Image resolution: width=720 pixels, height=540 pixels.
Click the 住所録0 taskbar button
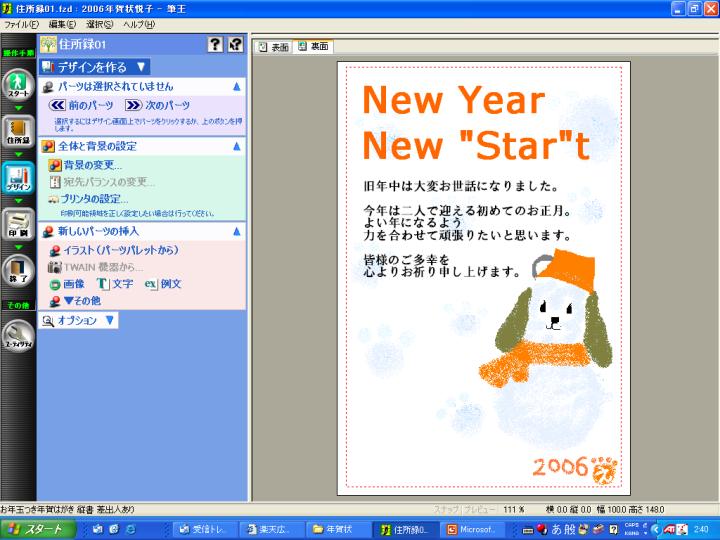pos(405,529)
